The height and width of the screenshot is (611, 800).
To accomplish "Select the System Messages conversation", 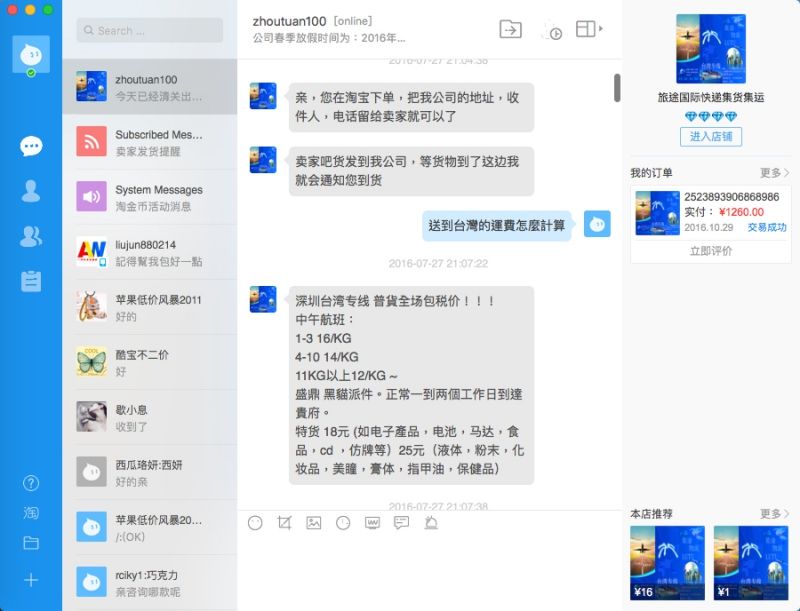I will pos(149,197).
